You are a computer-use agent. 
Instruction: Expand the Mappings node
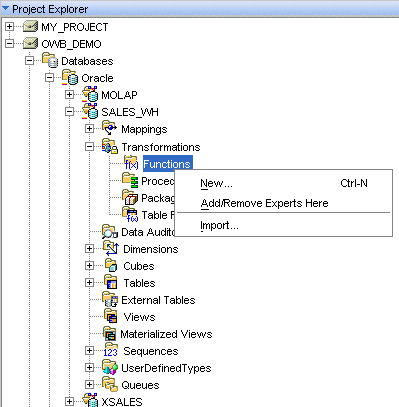(89, 128)
